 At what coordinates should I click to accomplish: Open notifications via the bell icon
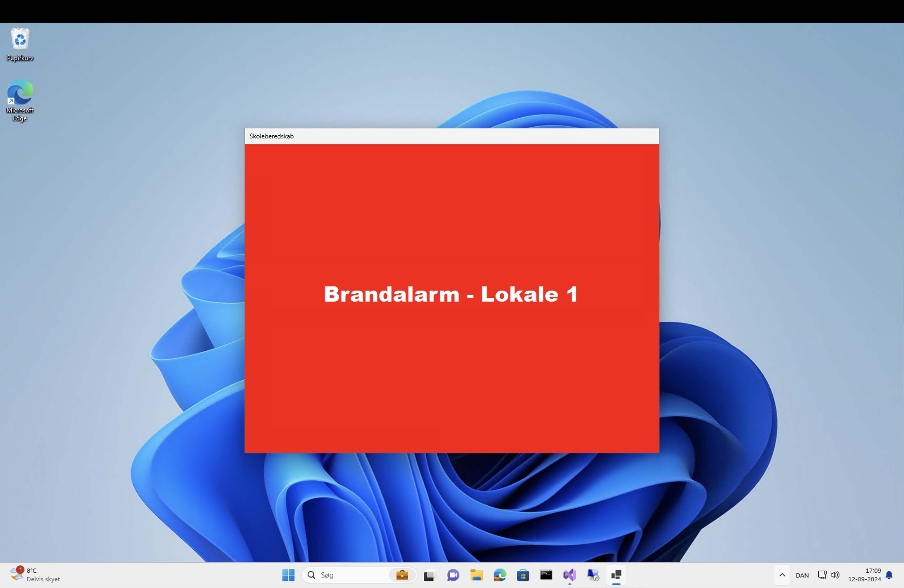(889, 575)
